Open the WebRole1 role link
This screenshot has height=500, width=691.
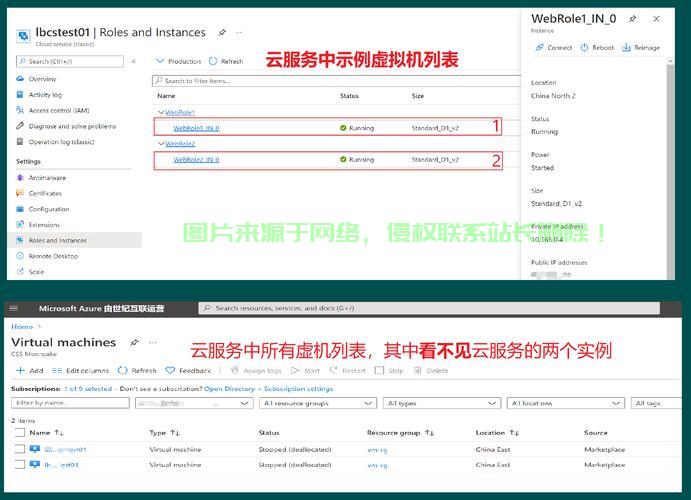tap(180, 112)
